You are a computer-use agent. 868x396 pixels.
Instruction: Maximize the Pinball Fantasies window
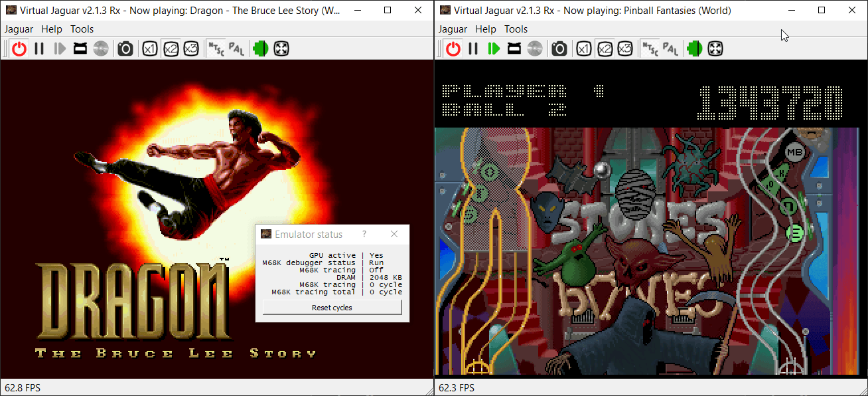(x=822, y=11)
